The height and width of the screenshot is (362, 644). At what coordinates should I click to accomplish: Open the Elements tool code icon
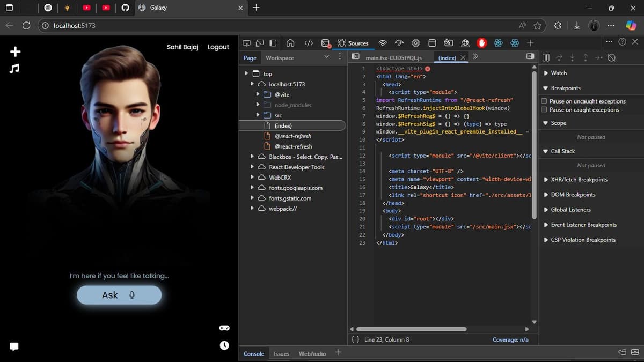(309, 43)
